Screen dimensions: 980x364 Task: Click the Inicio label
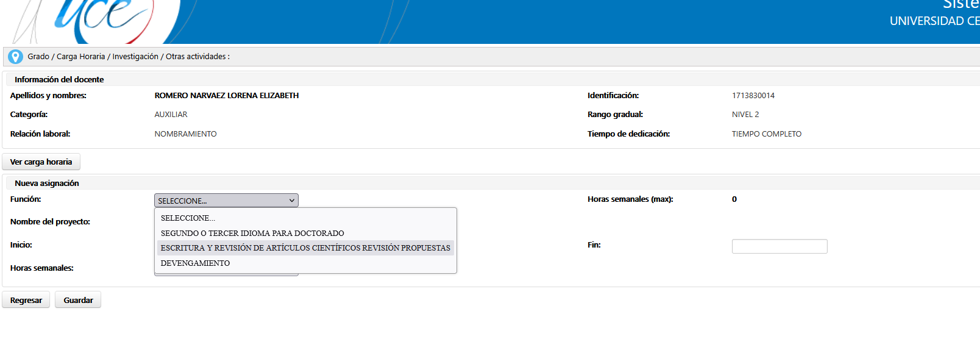click(x=21, y=245)
